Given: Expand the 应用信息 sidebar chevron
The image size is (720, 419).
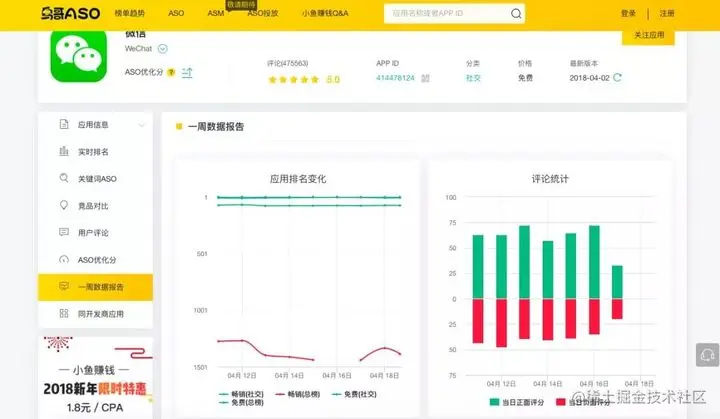Looking at the screenshot, I should [x=142, y=125].
